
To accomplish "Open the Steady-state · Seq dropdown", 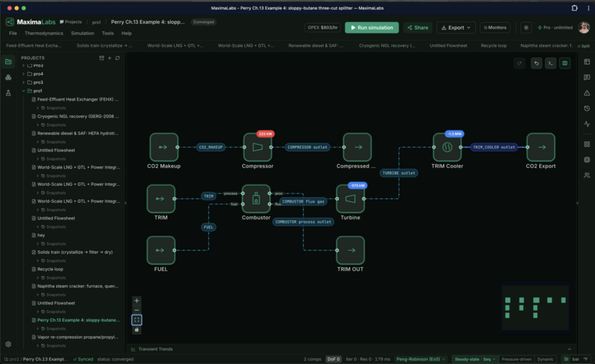I will (x=475, y=359).
